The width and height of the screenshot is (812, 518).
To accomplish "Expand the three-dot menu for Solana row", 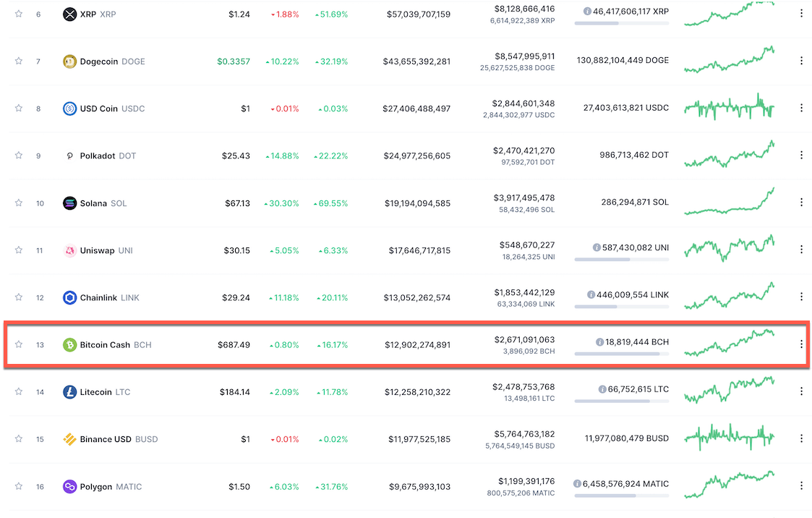I will 801,203.
